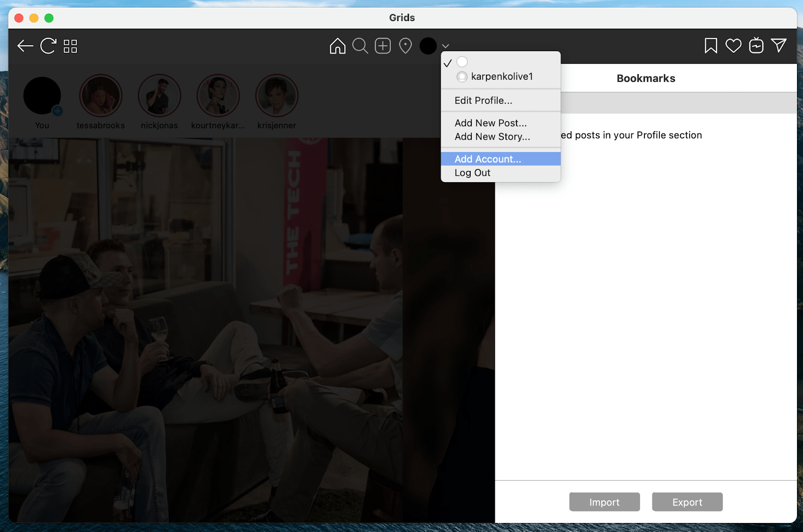803x532 pixels.
Task: Click the nickjonas username label
Action: [x=160, y=125]
